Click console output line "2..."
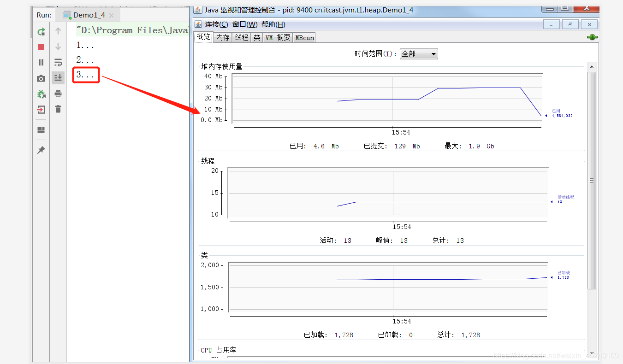623x364 pixels. point(85,60)
